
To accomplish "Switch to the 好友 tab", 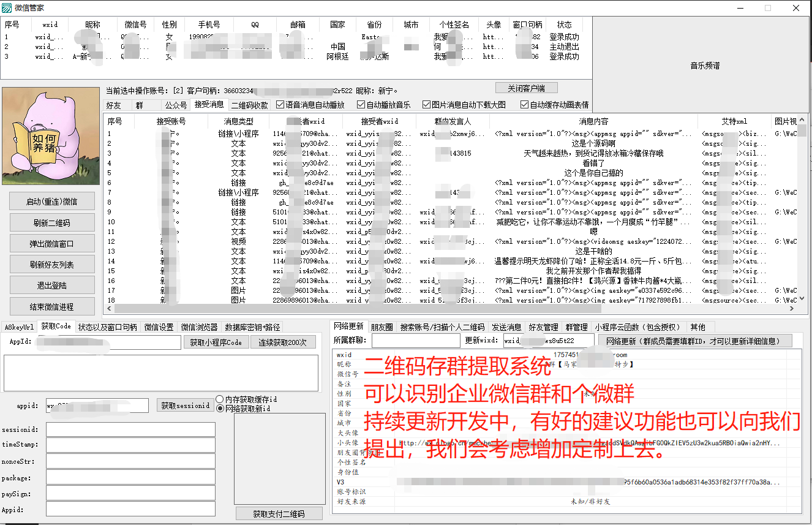I will coord(114,105).
